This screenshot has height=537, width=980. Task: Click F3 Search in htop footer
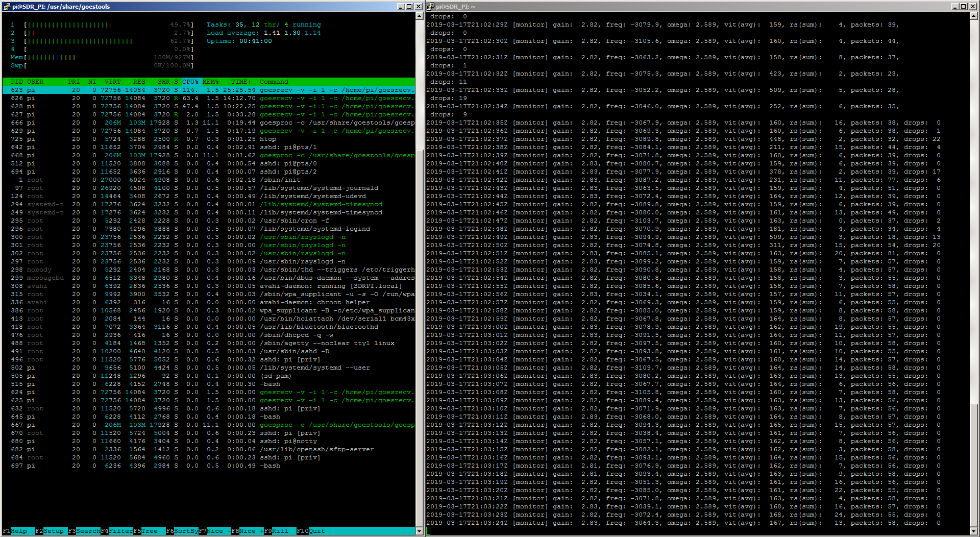coord(84,531)
